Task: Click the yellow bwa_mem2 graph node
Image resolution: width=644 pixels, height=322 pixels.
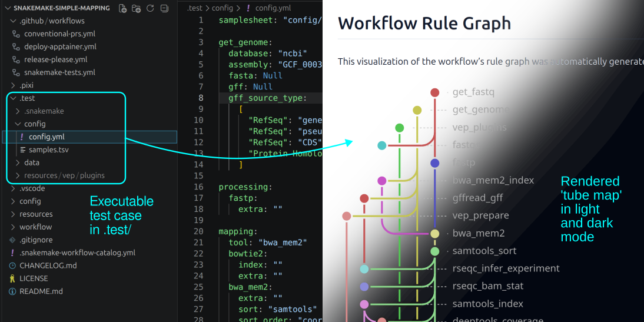Action: (435, 234)
